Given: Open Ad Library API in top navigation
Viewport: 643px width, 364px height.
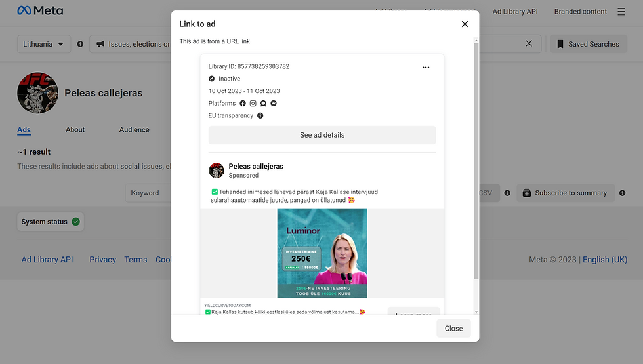Looking at the screenshot, I should pyautogui.click(x=515, y=12).
